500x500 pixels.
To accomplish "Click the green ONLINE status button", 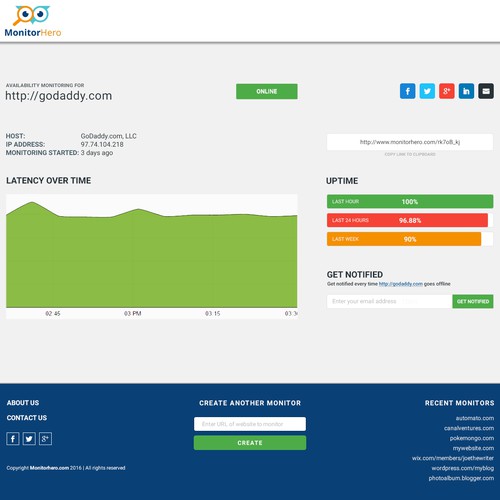I will pos(267,91).
